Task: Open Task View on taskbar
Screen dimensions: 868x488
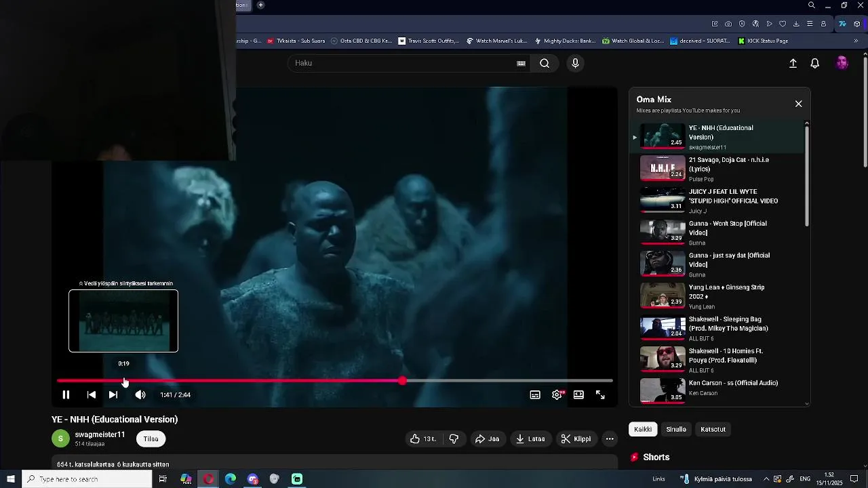Action: [x=163, y=479]
